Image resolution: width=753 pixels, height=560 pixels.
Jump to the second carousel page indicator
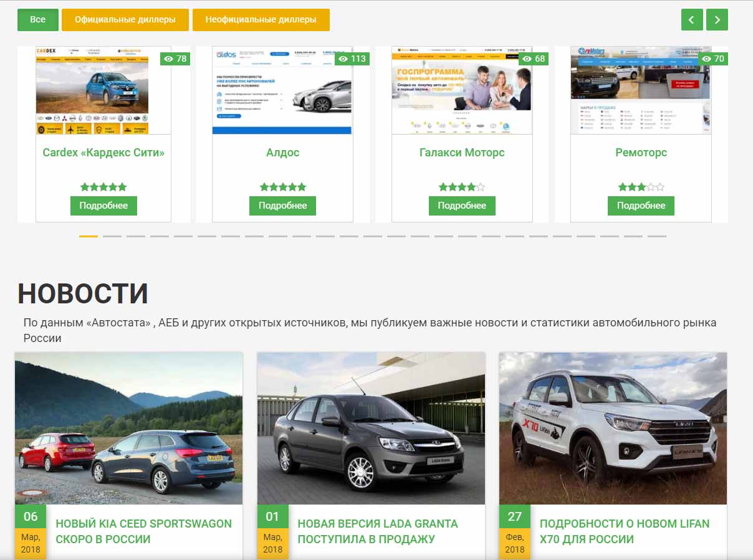112,237
